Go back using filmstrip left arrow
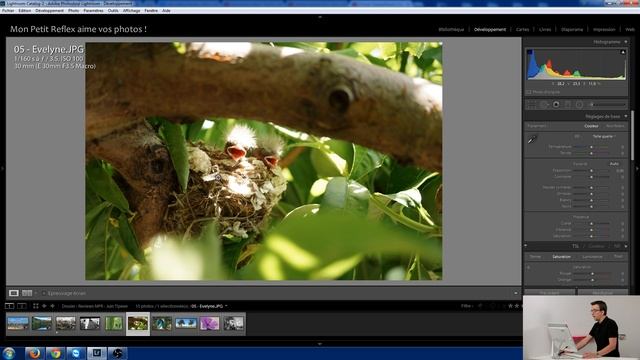 [44, 306]
